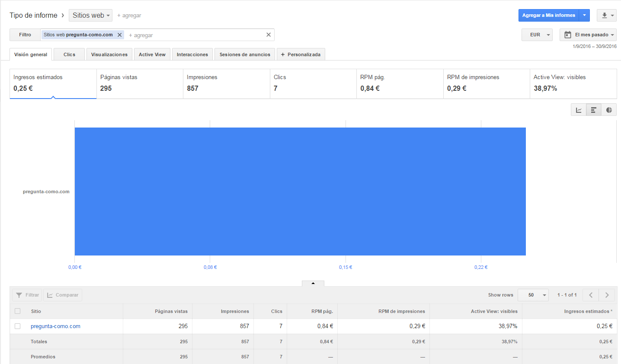The width and height of the screenshot is (621, 364).
Task: Click the pregunta-como.com chart axis label
Action: [46, 192]
